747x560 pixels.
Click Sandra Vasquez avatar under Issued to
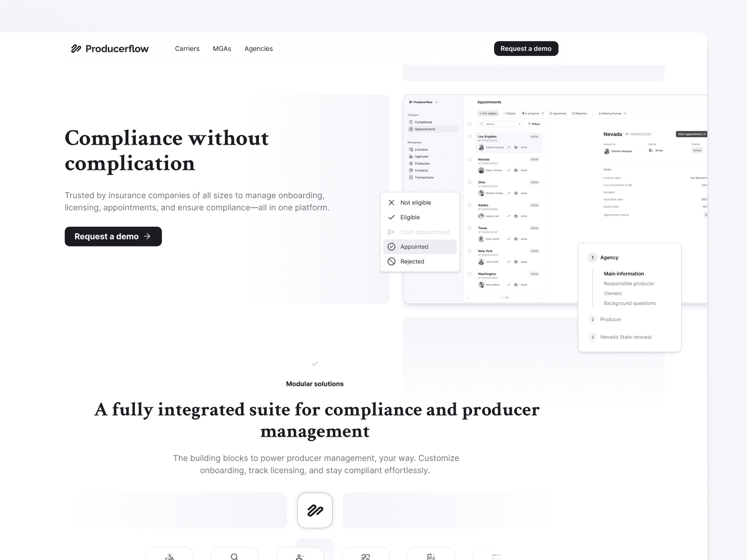606,151
